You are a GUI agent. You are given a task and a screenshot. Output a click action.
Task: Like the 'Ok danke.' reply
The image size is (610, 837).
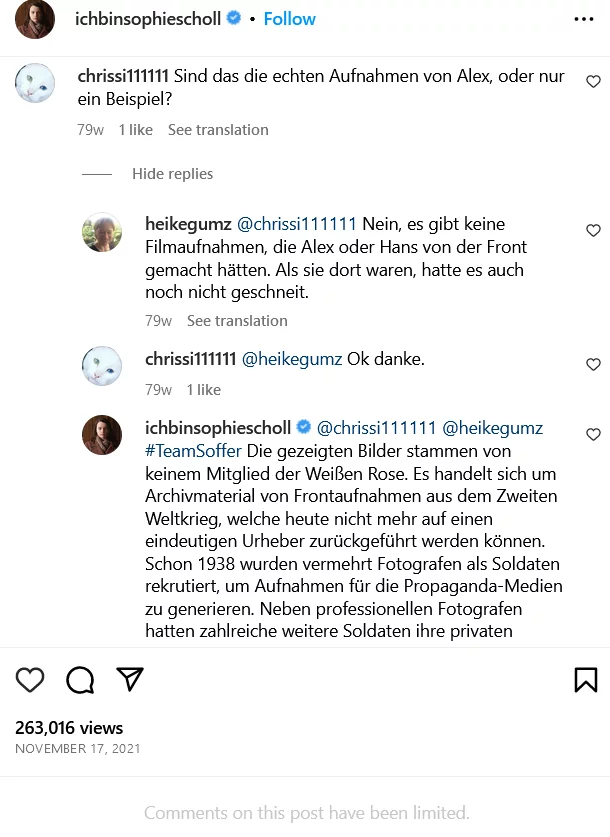[x=593, y=365]
